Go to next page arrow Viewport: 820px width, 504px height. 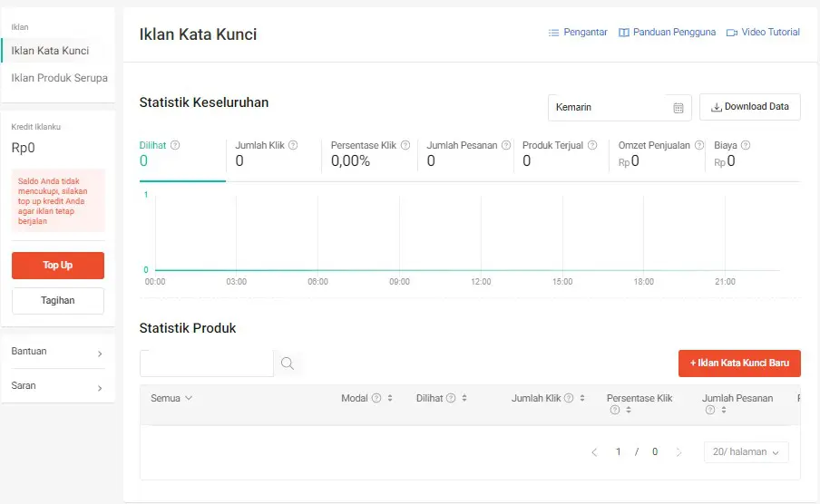point(678,452)
